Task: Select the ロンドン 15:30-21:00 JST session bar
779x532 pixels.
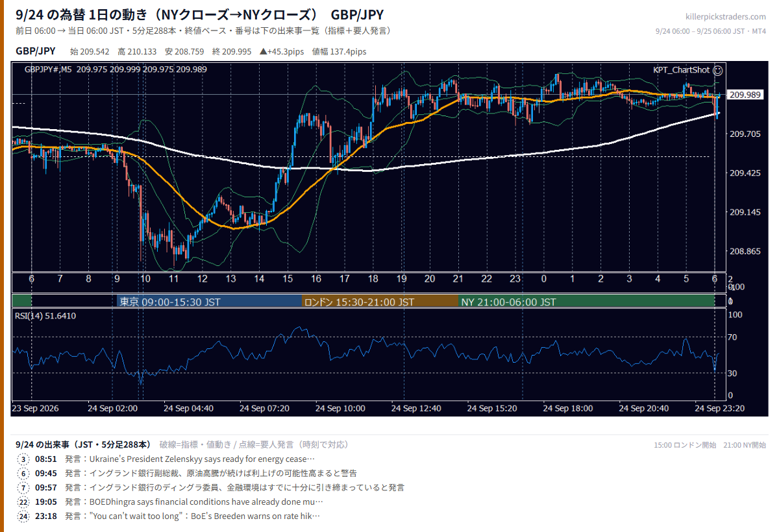Action: 380,302
